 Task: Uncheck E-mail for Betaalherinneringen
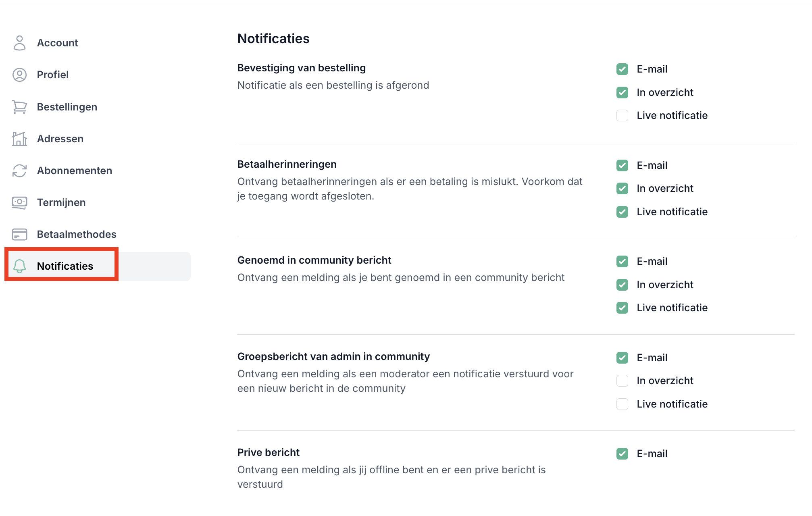click(622, 165)
